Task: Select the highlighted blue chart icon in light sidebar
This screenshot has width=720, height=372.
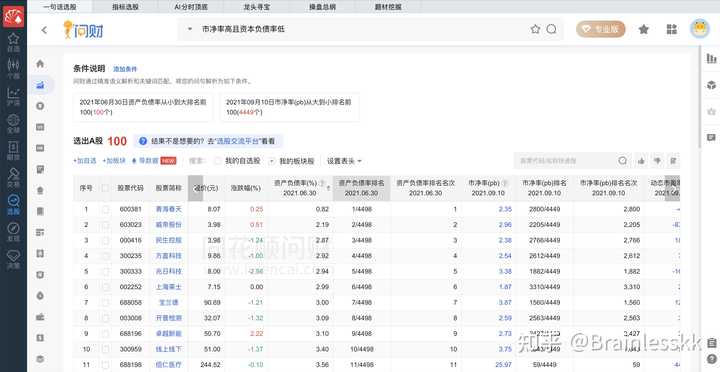Action: 40,85
